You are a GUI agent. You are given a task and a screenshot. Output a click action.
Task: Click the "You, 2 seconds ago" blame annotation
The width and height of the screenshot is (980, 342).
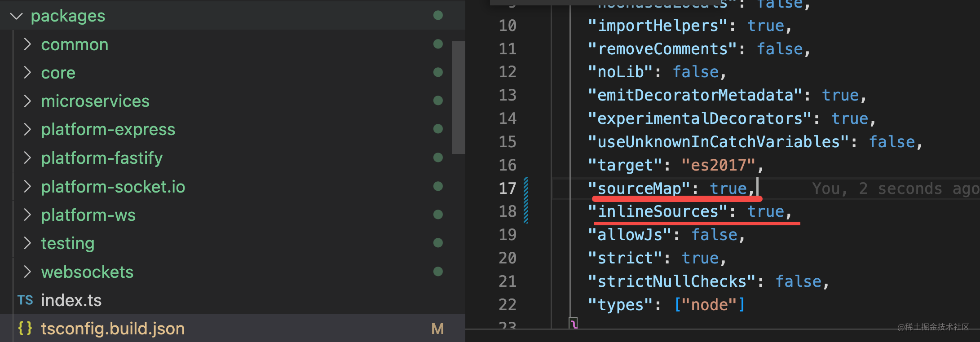click(895, 189)
